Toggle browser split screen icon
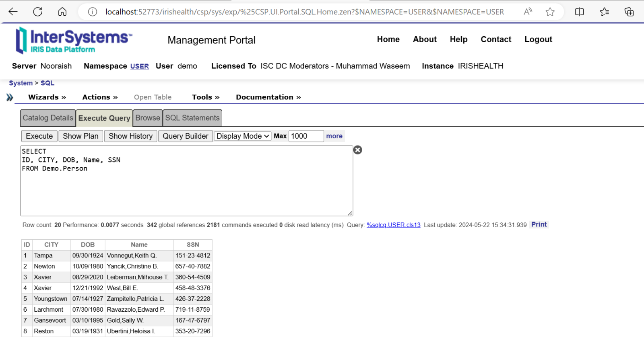The height and width of the screenshot is (337, 644). (579, 12)
